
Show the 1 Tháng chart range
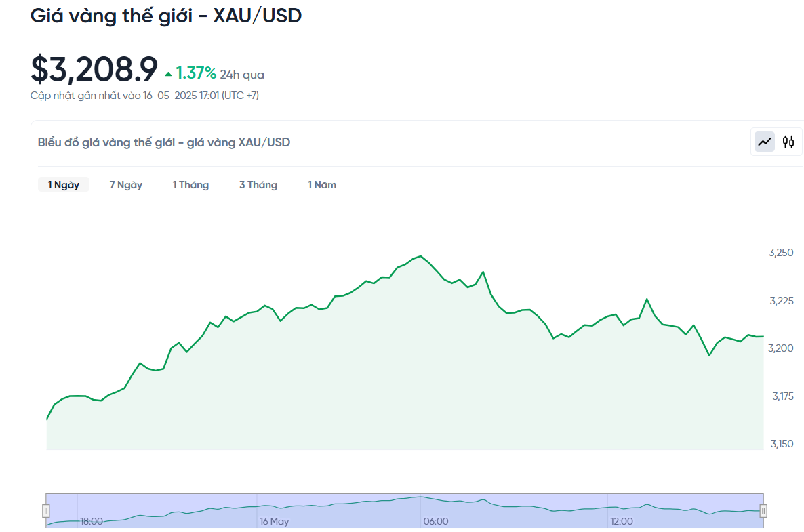(190, 185)
